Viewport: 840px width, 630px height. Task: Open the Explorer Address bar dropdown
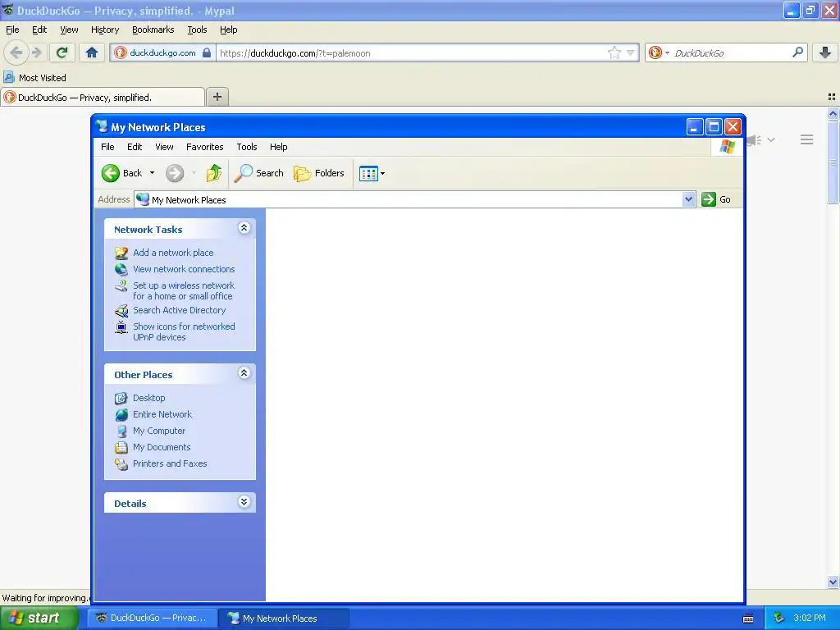(688, 199)
